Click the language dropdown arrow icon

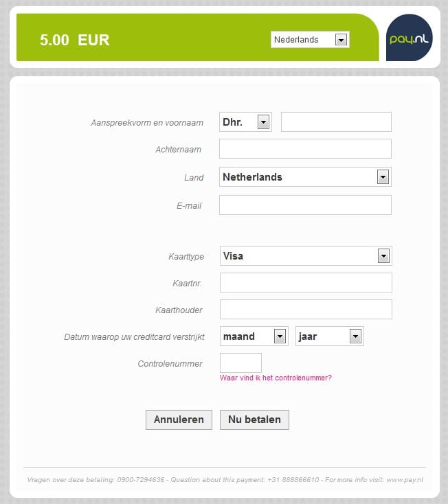(341, 40)
